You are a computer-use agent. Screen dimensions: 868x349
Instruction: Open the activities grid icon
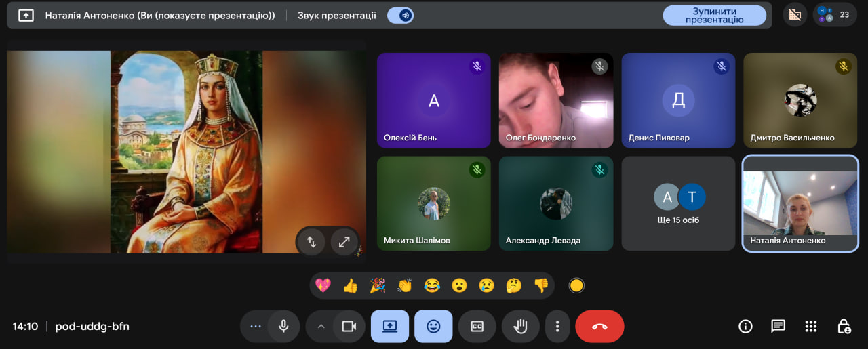pos(810,326)
